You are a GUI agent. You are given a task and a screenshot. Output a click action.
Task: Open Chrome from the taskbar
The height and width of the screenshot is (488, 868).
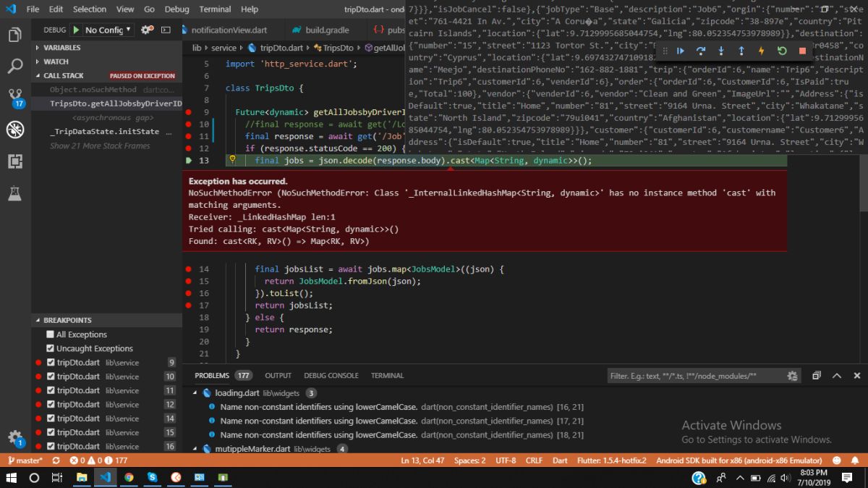129,478
